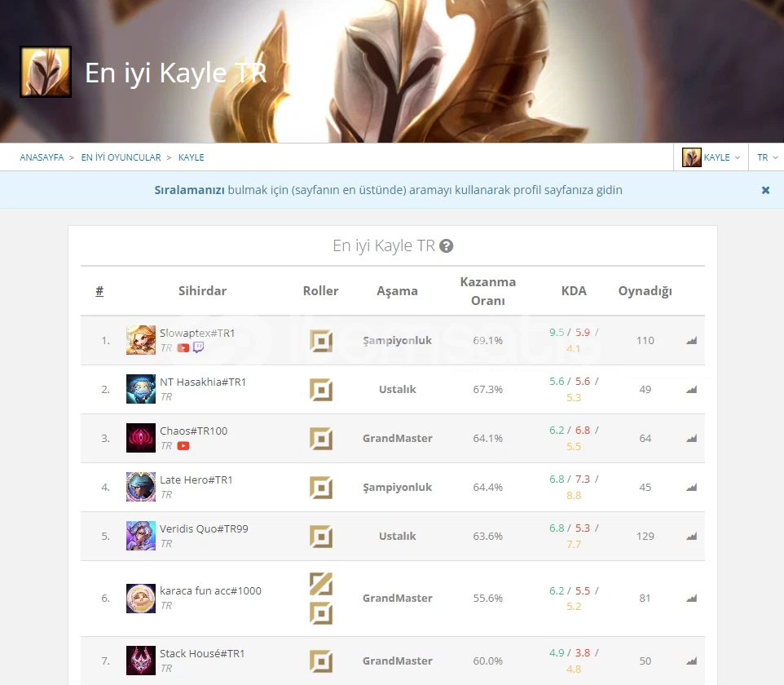The height and width of the screenshot is (685, 784).
Task: Click the Kayle icon in champion selector
Action: click(x=692, y=157)
